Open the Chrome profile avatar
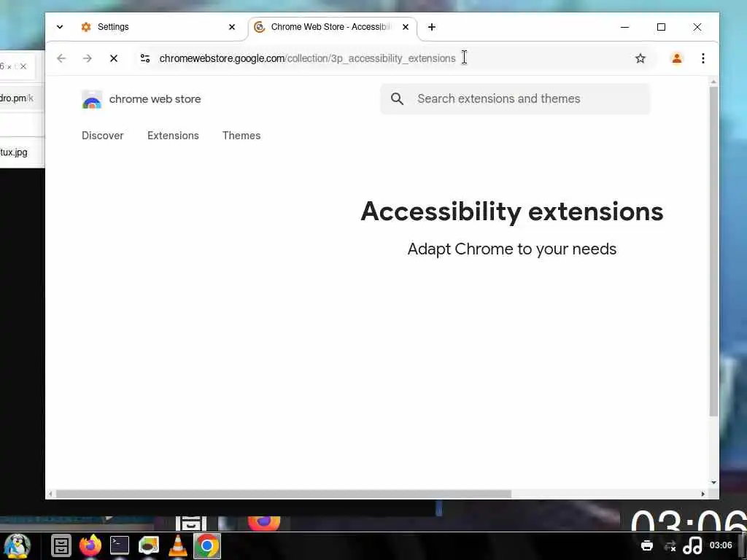This screenshot has height=560, width=747. pos(676,58)
